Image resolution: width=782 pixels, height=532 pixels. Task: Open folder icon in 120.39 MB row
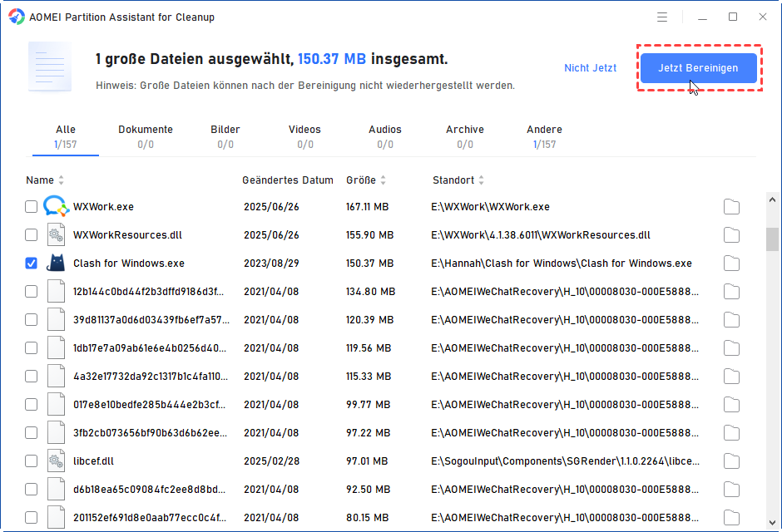tap(731, 320)
